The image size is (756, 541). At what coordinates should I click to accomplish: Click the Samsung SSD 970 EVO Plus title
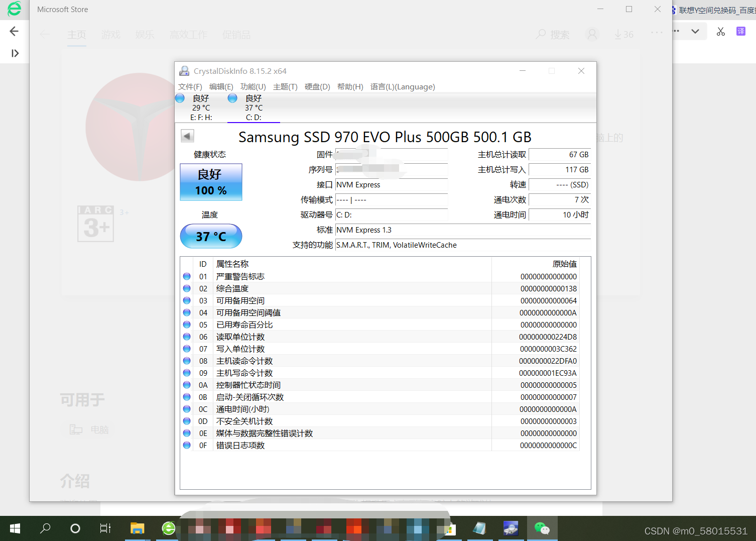[385, 137]
